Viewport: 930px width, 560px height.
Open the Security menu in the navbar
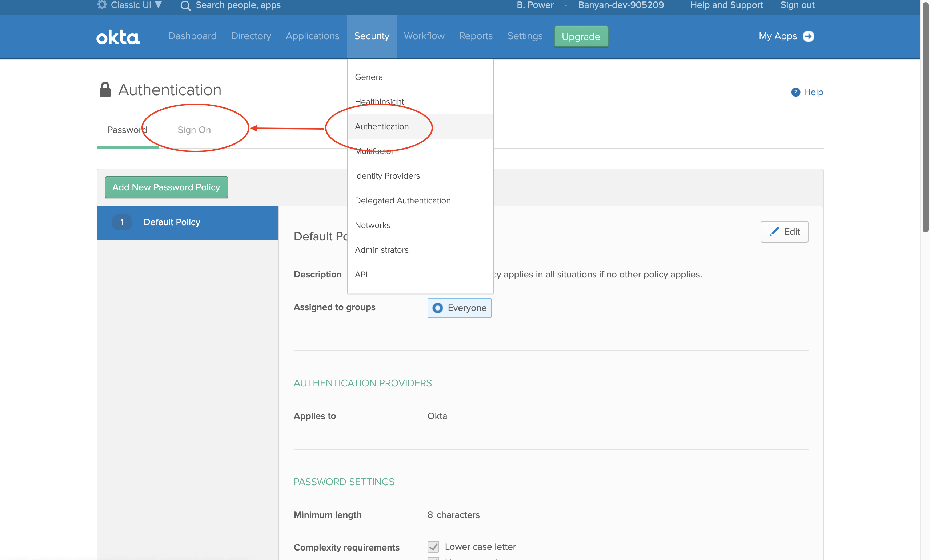[x=372, y=36]
